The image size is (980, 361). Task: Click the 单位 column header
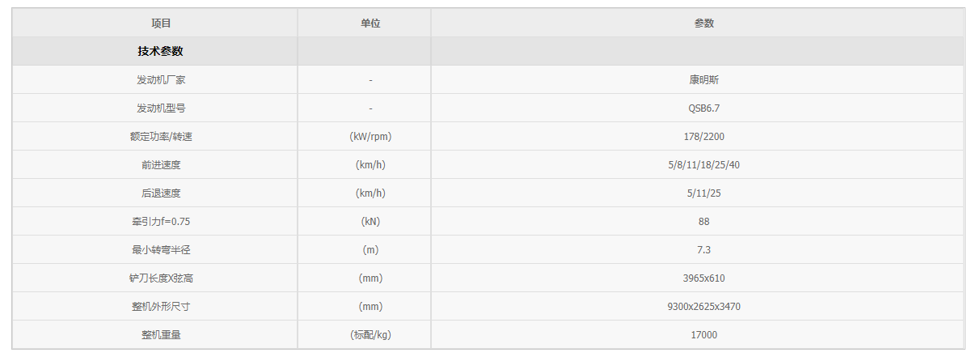point(370,23)
